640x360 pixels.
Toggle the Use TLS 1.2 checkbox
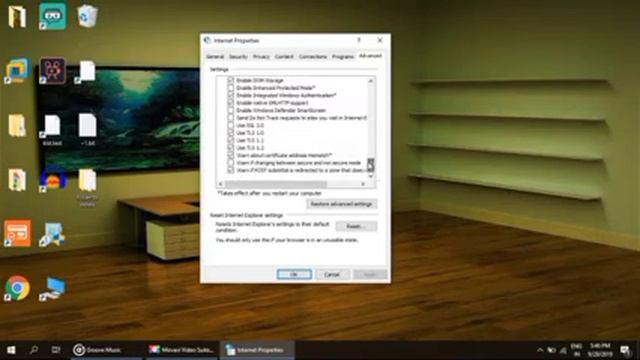tap(231, 148)
